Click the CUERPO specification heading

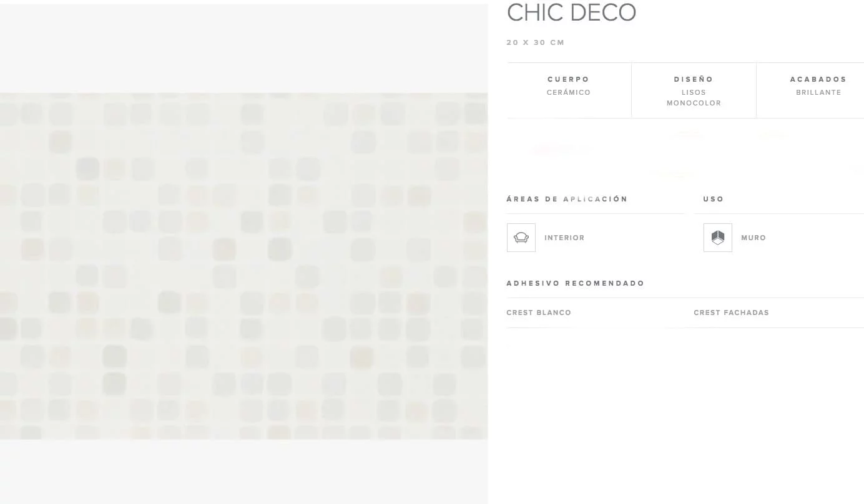(x=568, y=79)
